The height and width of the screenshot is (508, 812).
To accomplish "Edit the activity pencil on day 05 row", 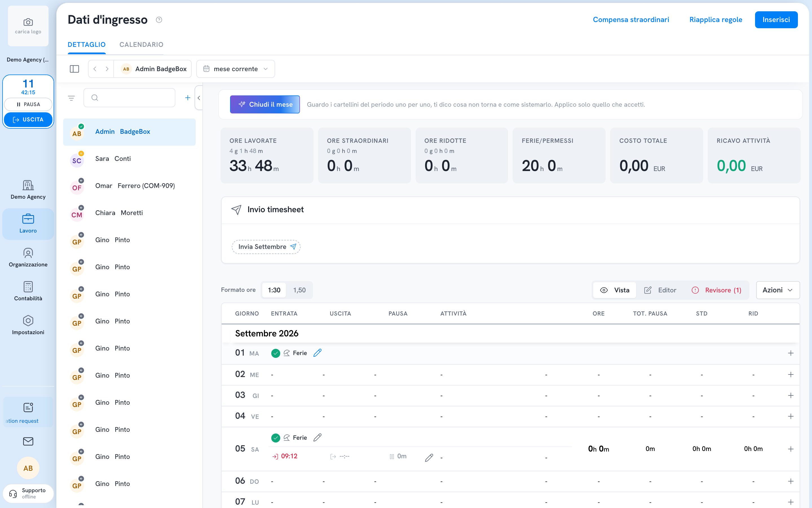I will (x=429, y=457).
